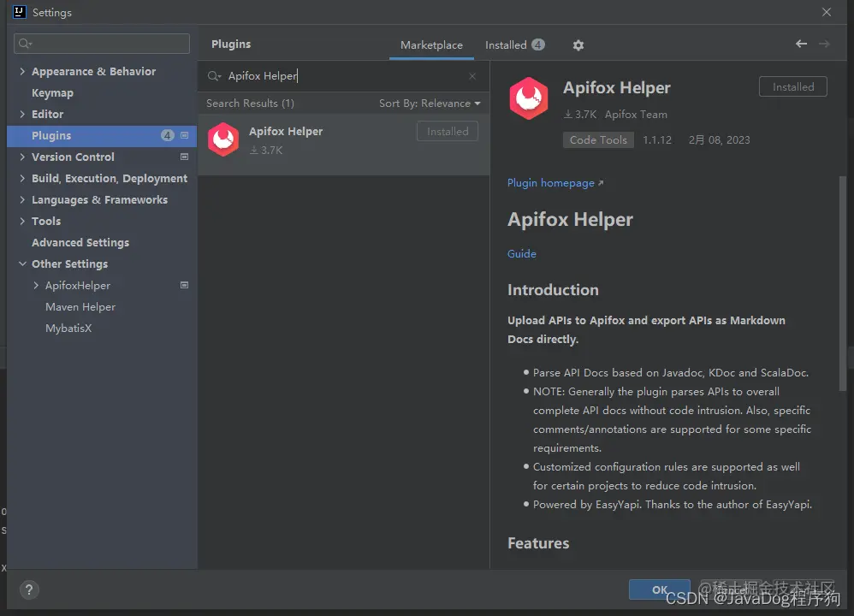
Task: Click the 3.7K download count in details
Action: click(x=580, y=115)
